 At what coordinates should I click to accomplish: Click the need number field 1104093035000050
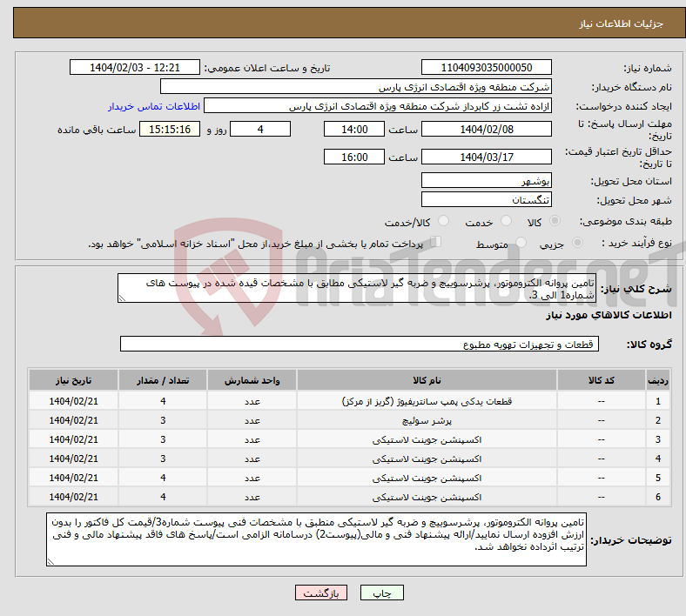tap(486, 67)
